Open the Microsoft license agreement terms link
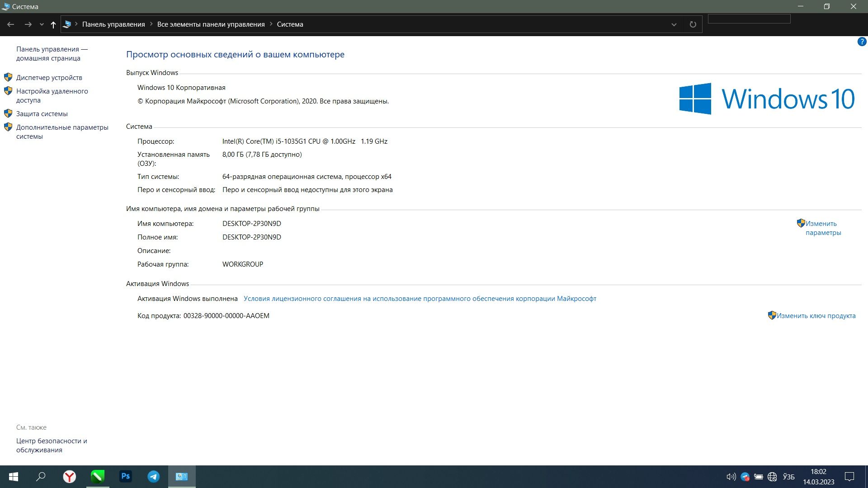 pyautogui.click(x=420, y=299)
